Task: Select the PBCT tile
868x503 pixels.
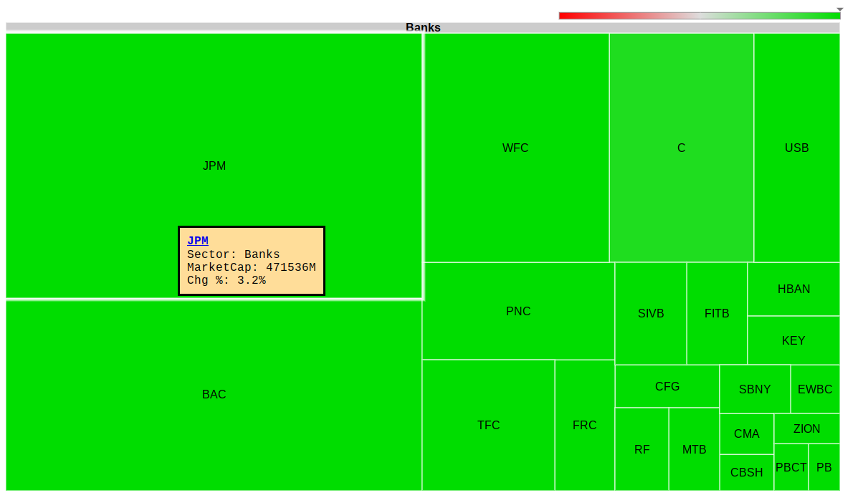Action: (x=791, y=467)
